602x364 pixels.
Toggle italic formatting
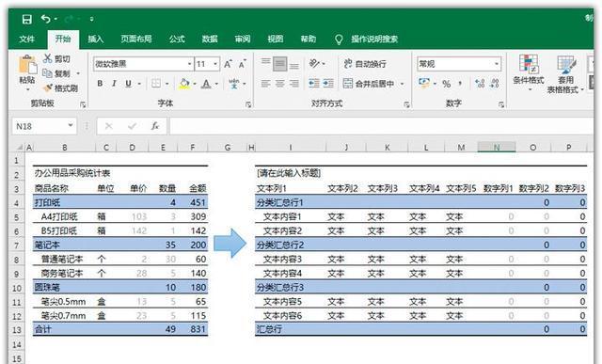point(114,84)
